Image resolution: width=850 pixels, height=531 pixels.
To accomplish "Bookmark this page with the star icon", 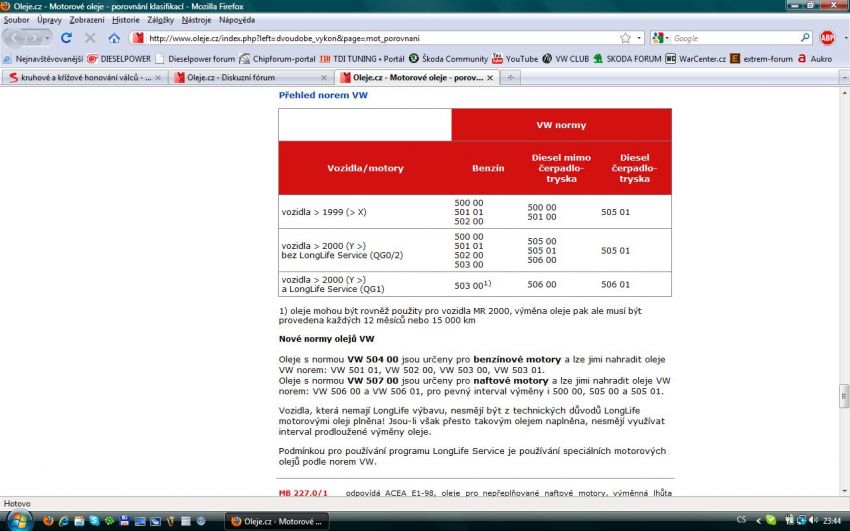I will click(626, 38).
